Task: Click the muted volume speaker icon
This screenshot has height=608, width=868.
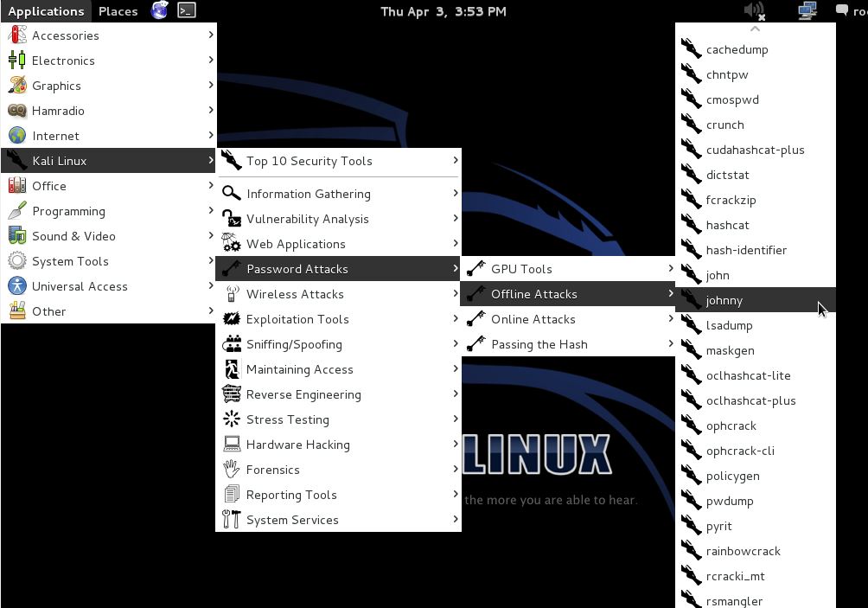Action: 754,10
